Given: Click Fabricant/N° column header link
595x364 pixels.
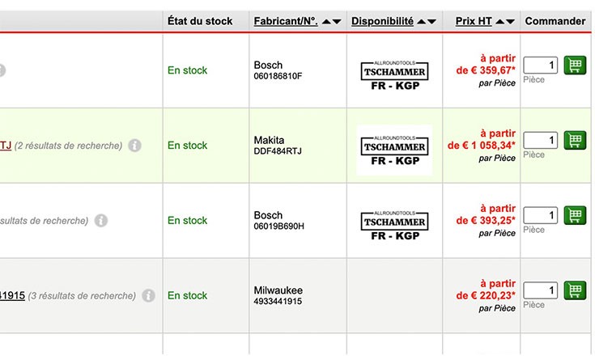Looking at the screenshot, I should tap(286, 21).
